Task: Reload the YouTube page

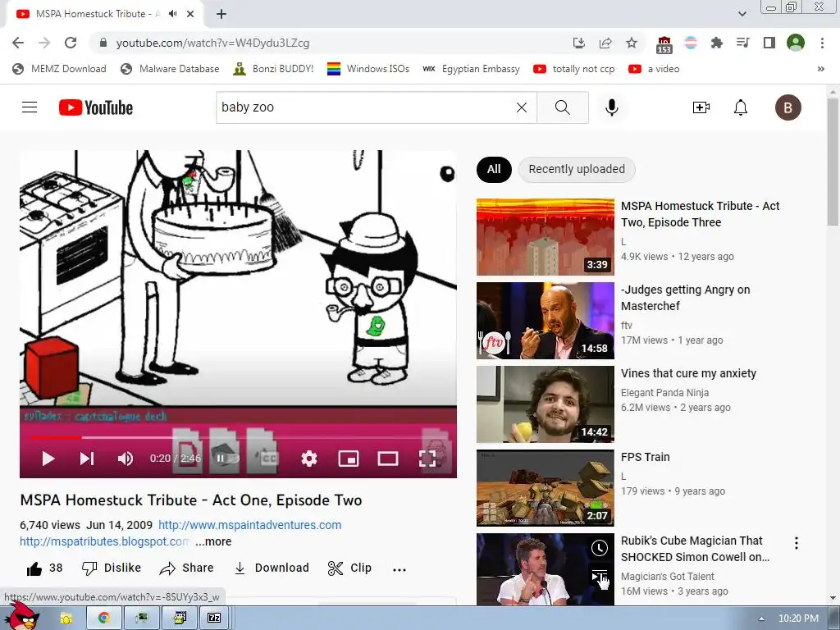Action: 71,43
